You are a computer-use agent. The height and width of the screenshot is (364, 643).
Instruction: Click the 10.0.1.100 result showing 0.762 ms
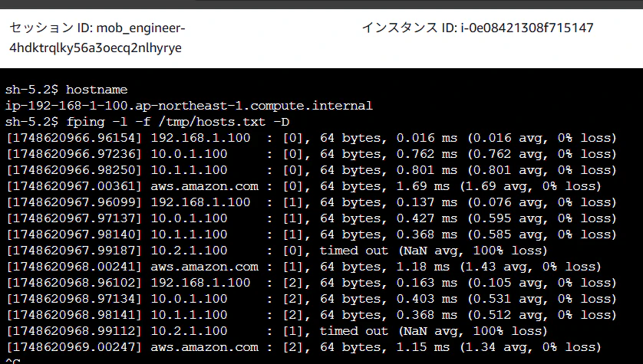point(312,154)
